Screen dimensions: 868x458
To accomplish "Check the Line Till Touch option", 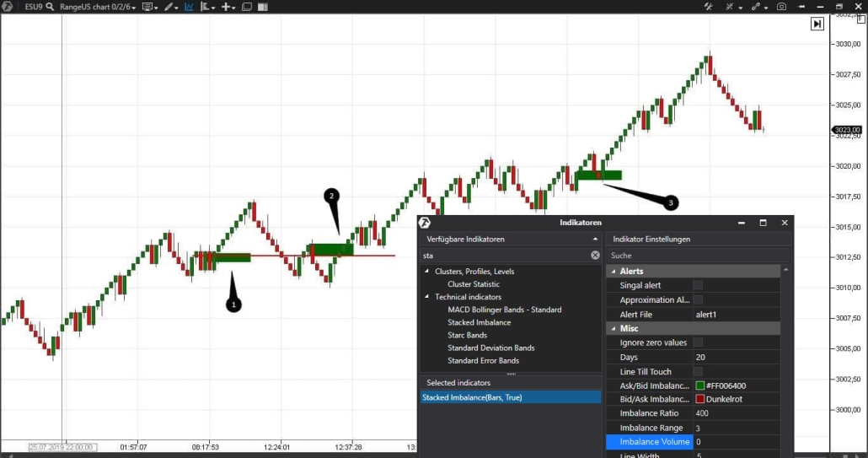I will click(698, 372).
